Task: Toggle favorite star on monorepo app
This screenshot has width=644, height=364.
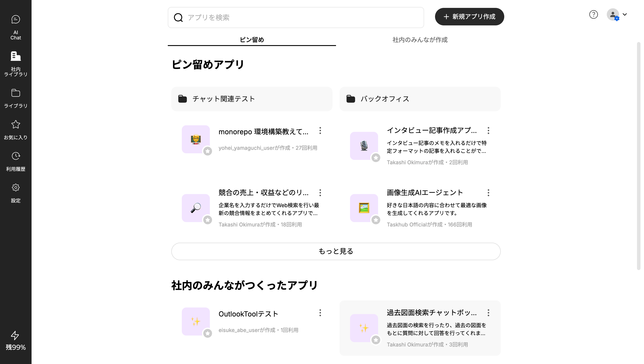Action: pyautogui.click(x=207, y=151)
